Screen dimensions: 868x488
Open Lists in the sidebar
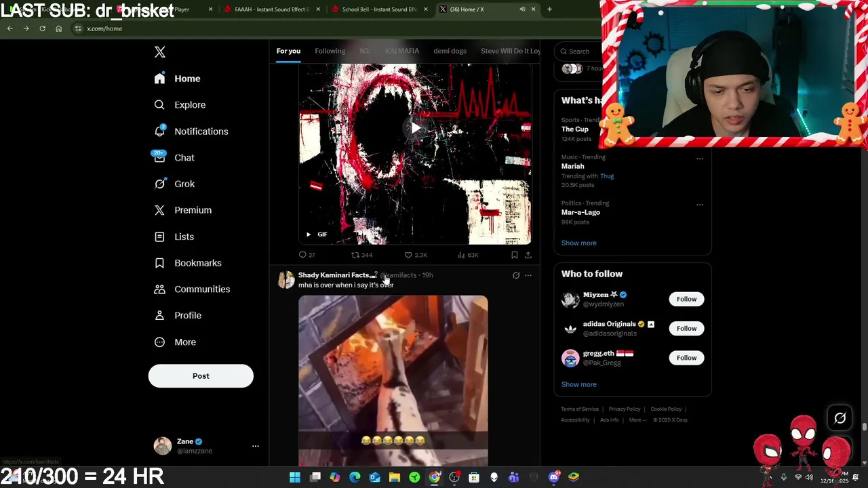pyautogui.click(x=175, y=237)
